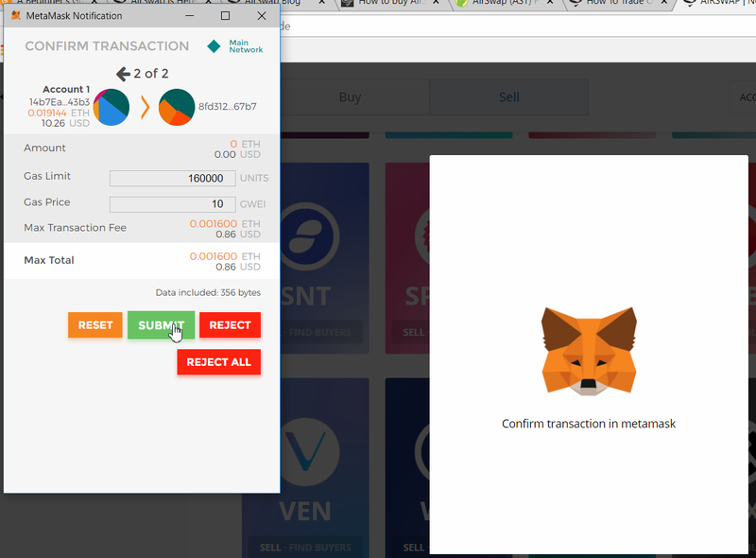Close the 'How To Trade' browser tab

coord(664,3)
